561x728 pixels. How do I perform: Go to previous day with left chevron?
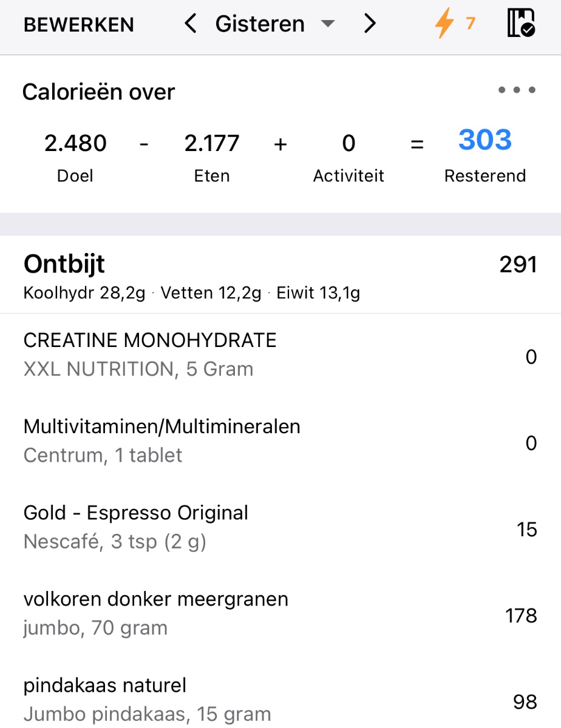[191, 24]
